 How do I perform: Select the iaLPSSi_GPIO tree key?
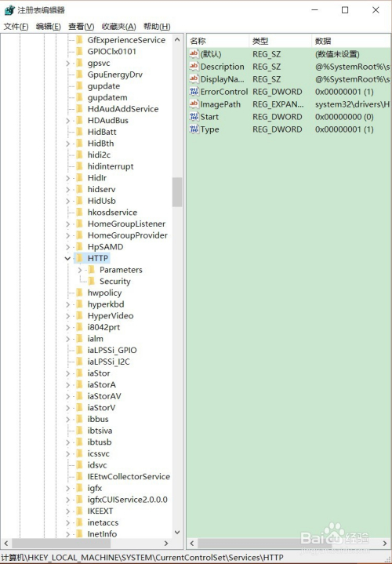(x=112, y=350)
